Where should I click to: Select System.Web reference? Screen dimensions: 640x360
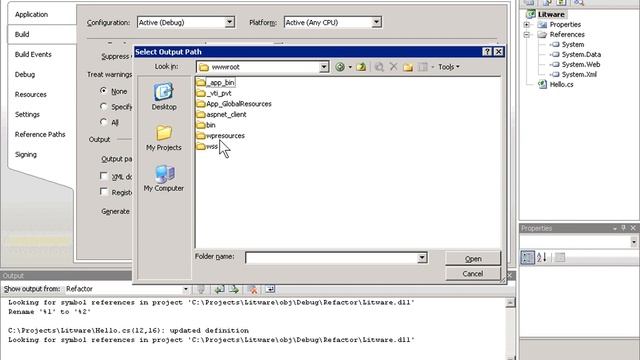(581, 64)
